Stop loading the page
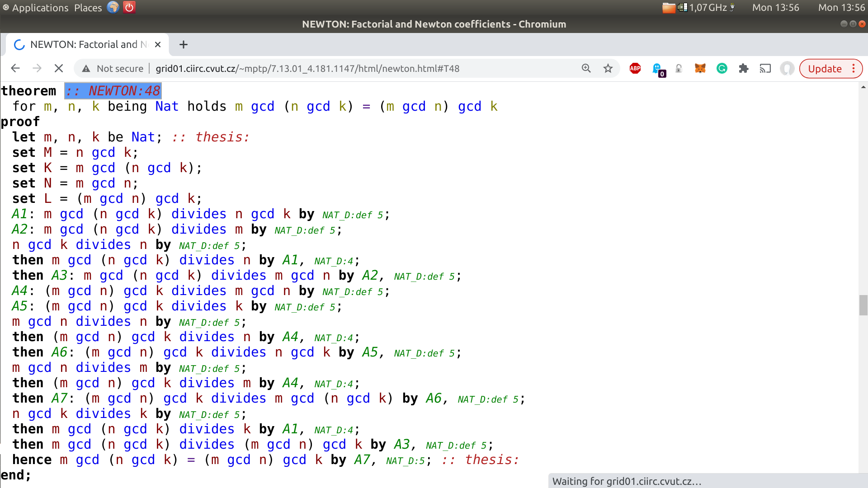Image resolution: width=868 pixels, height=488 pixels. tap(59, 69)
